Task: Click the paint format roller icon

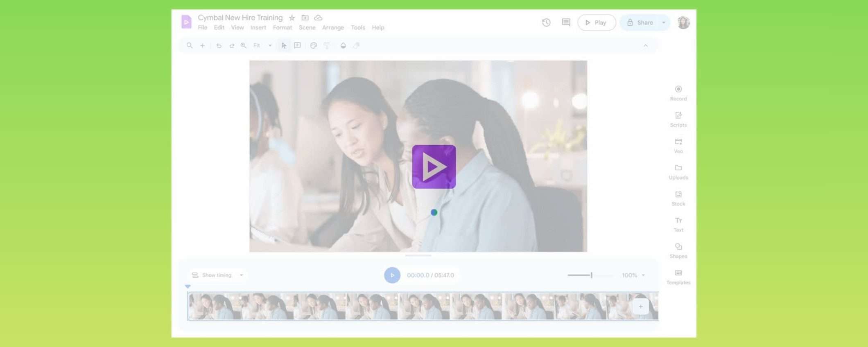Action: click(x=327, y=45)
